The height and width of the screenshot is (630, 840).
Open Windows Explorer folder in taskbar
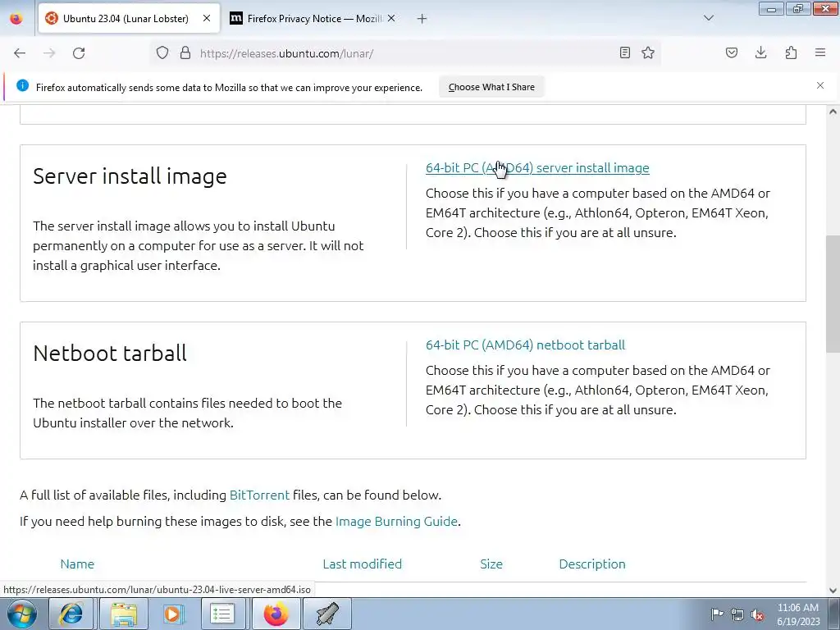click(123, 614)
